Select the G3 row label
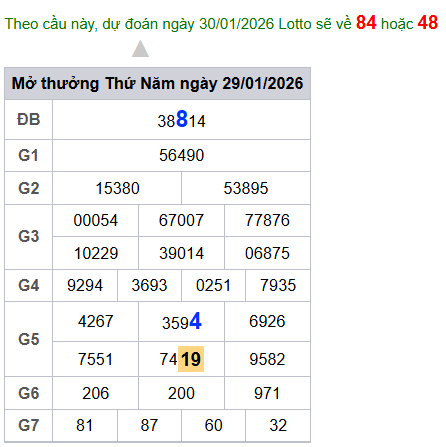The height and width of the screenshot is (447, 446). coord(29,236)
